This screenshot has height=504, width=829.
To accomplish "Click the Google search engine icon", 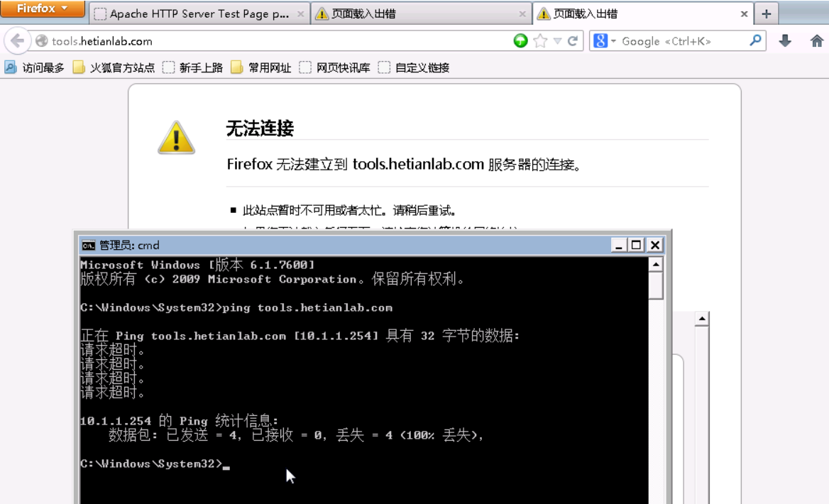I will (600, 40).
